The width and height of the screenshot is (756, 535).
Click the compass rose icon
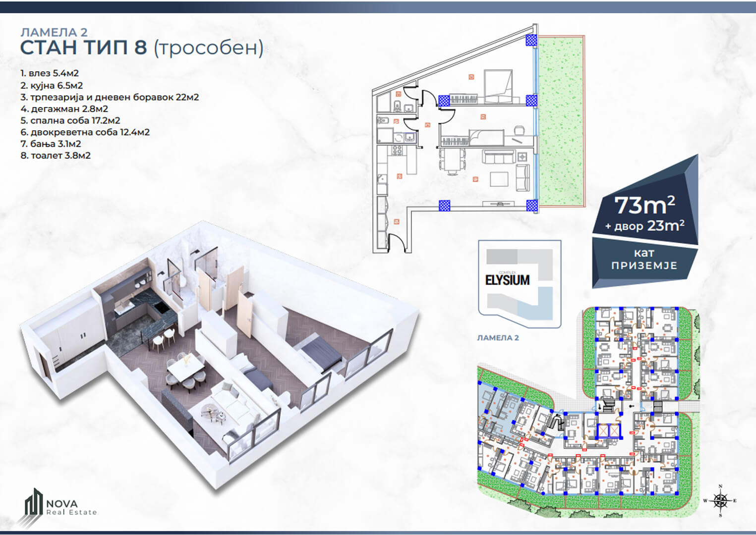(720, 501)
